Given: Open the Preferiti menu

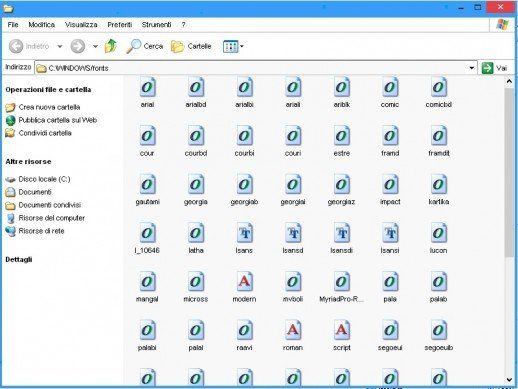Looking at the screenshot, I should point(120,25).
